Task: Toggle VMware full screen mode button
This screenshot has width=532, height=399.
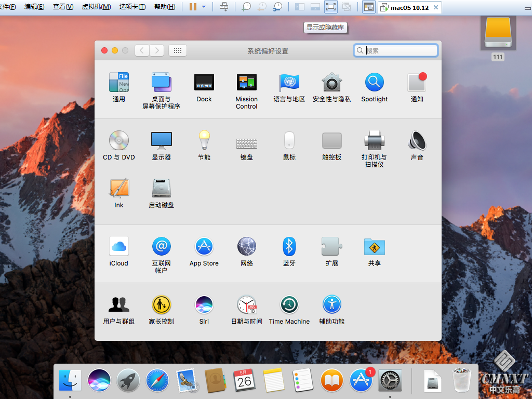Action: tap(331, 7)
